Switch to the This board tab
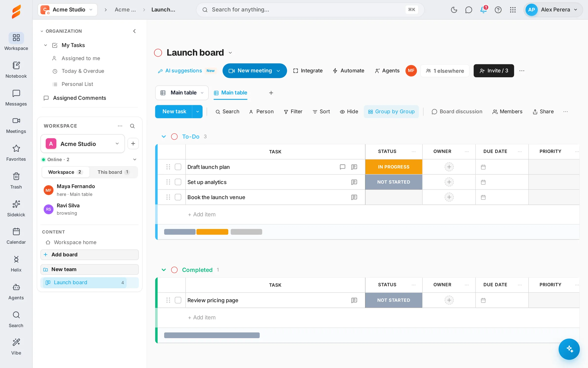 (113, 172)
